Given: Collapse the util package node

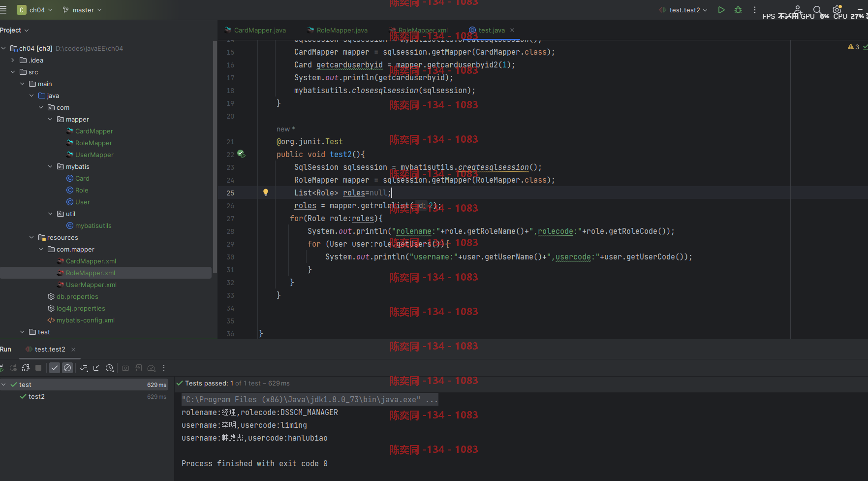Looking at the screenshot, I should coord(50,214).
